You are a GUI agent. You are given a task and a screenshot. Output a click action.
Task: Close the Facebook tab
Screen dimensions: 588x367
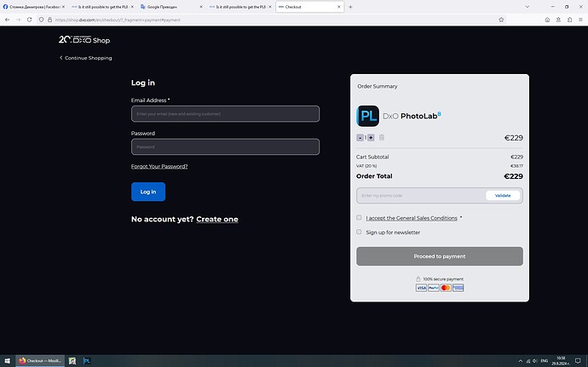63,7
